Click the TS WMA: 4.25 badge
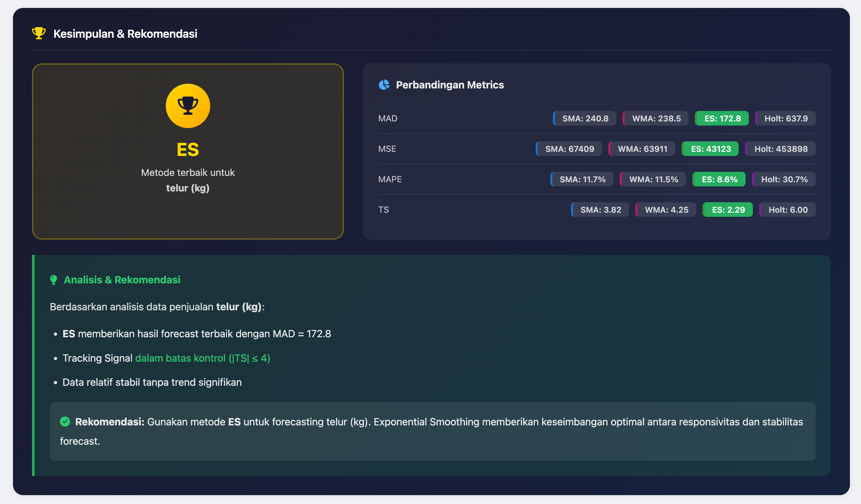The width and height of the screenshot is (861, 504). pos(666,210)
